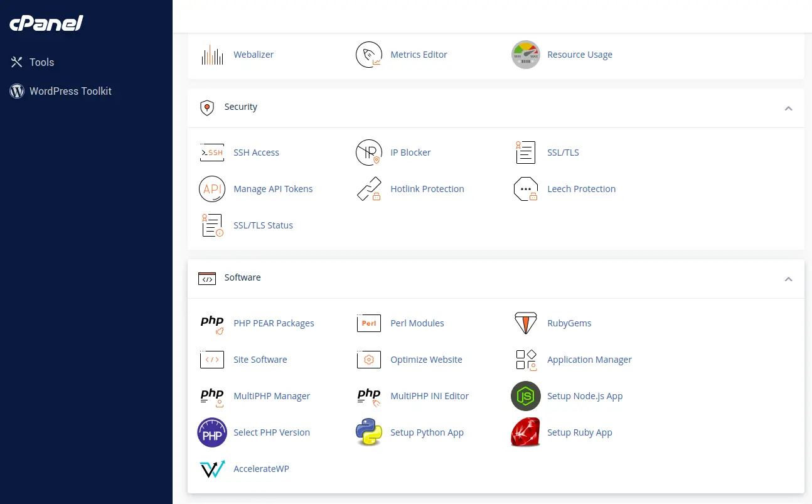Image resolution: width=812 pixels, height=504 pixels.
Task: Open the Select PHP Version link
Action: (x=272, y=432)
